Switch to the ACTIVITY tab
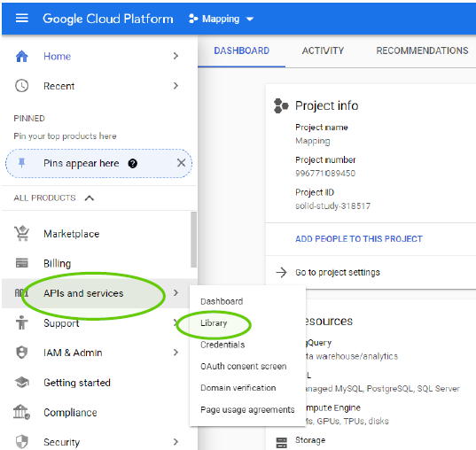Image resolution: width=476 pixels, height=450 pixels. pos(323,50)
